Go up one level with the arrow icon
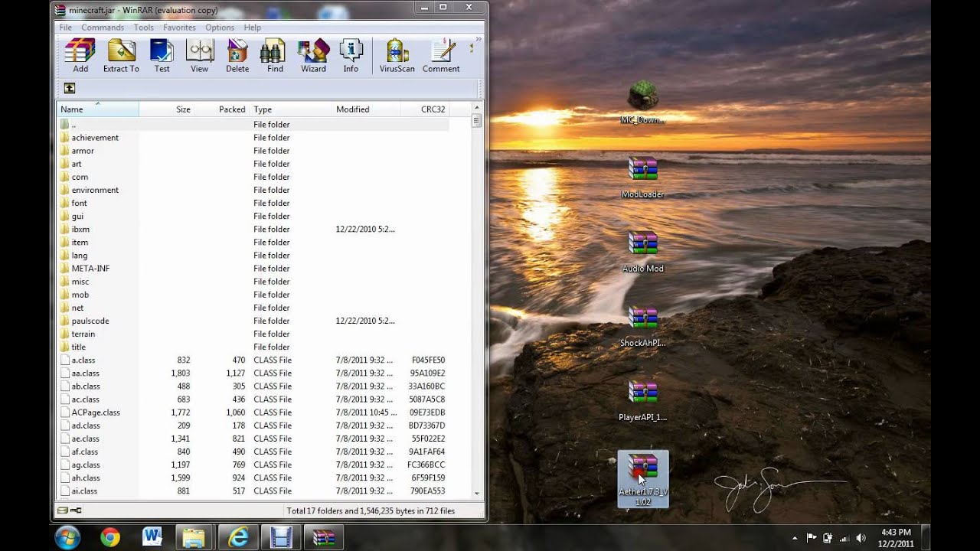 tap(70, 88)
